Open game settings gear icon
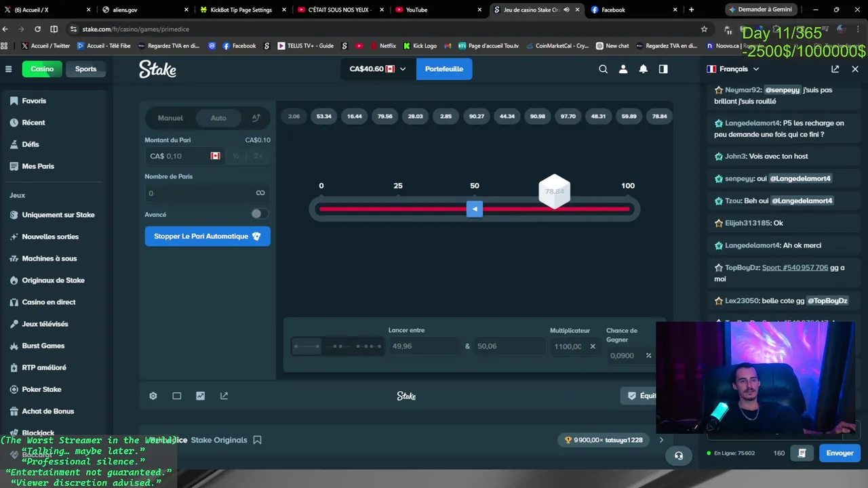The height and width of the screenshot is (488, 868). (153, 396)
